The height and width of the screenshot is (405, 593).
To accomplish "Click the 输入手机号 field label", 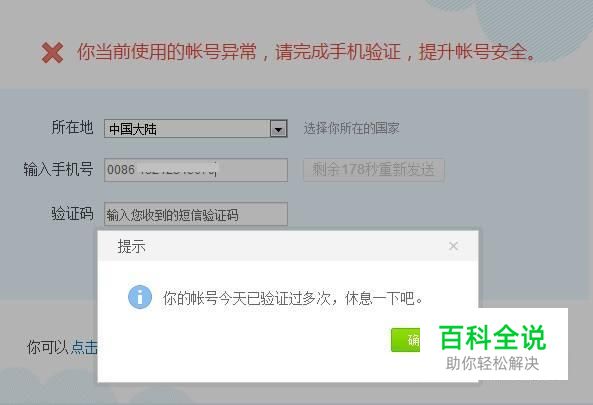I will pyautogui.click(x=58, y=169).
